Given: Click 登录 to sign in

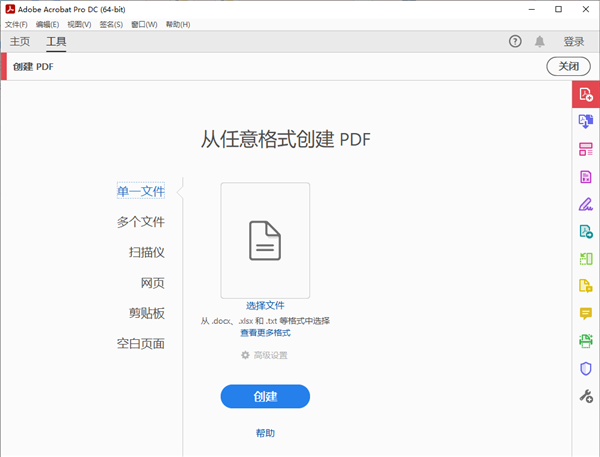Looking at the screenshot, I should click(574, 41).
